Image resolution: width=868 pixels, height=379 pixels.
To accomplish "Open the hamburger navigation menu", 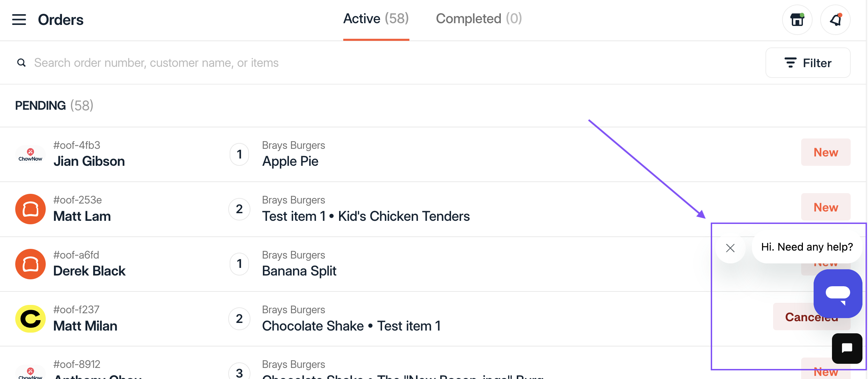I will point(19,20).
